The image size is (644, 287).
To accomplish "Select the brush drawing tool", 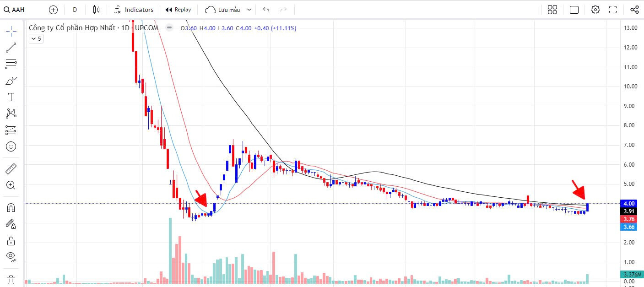I will coord(11,81).
